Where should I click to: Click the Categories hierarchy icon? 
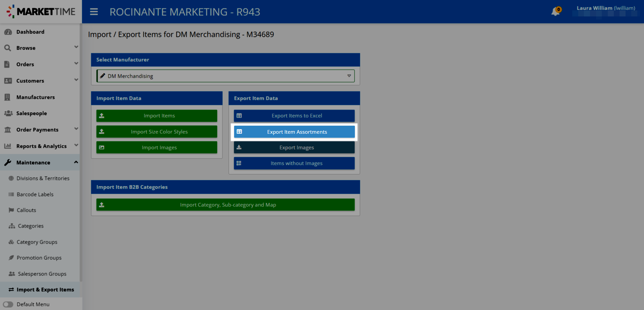coord(12,226)
